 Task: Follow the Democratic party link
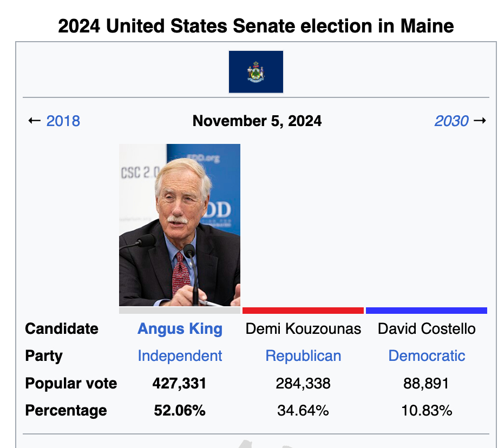coord(427,356)
